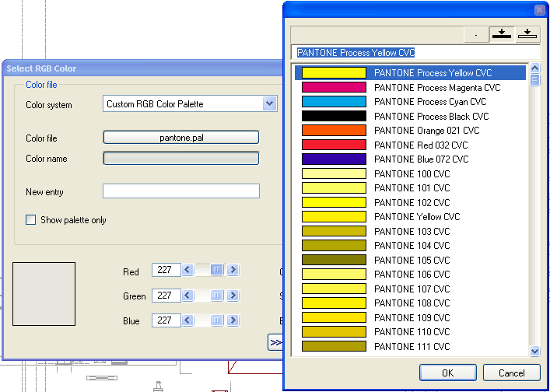Select PANTONE Red 032 CVC
550x392 pixels.
[x=410, y=145]
